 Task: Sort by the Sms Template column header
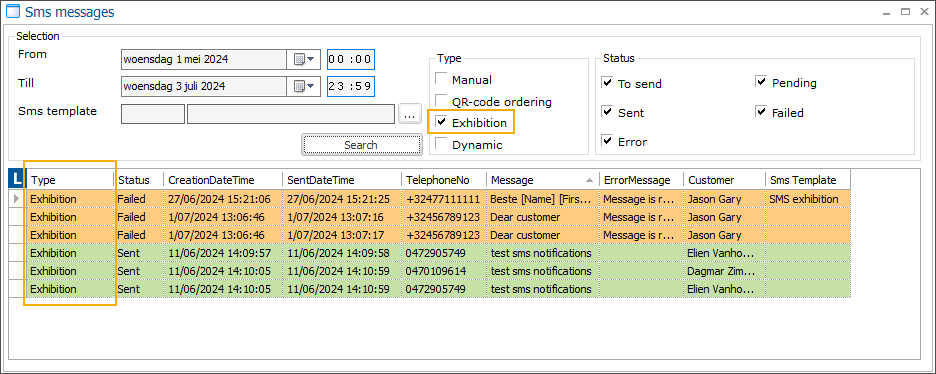pos(808,180)
